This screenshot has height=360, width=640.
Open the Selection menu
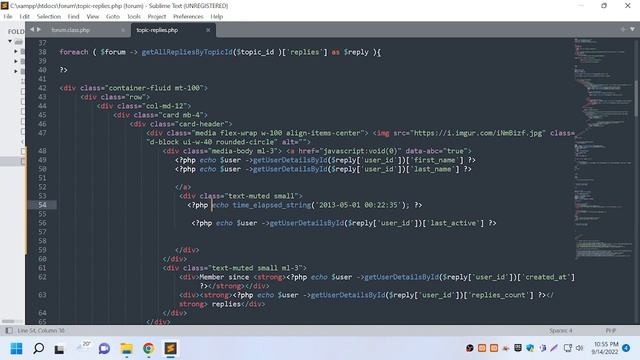click(x=49, y=16)
